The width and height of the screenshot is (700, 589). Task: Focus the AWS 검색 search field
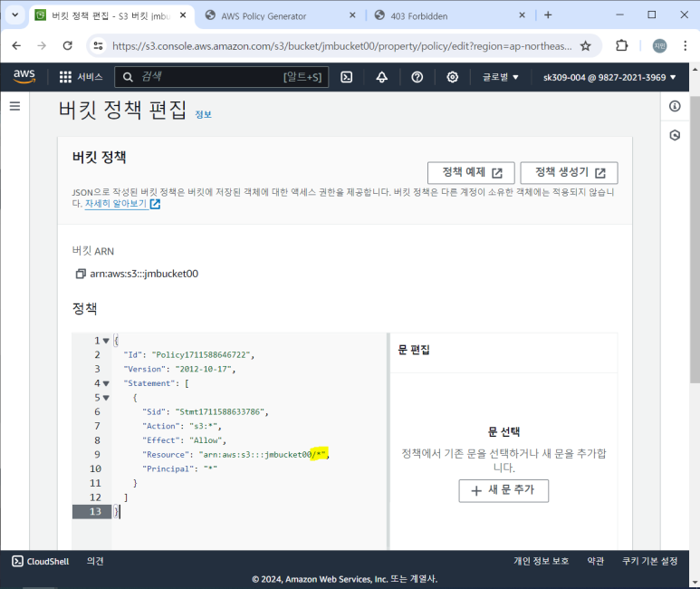[x=222, y=77]
